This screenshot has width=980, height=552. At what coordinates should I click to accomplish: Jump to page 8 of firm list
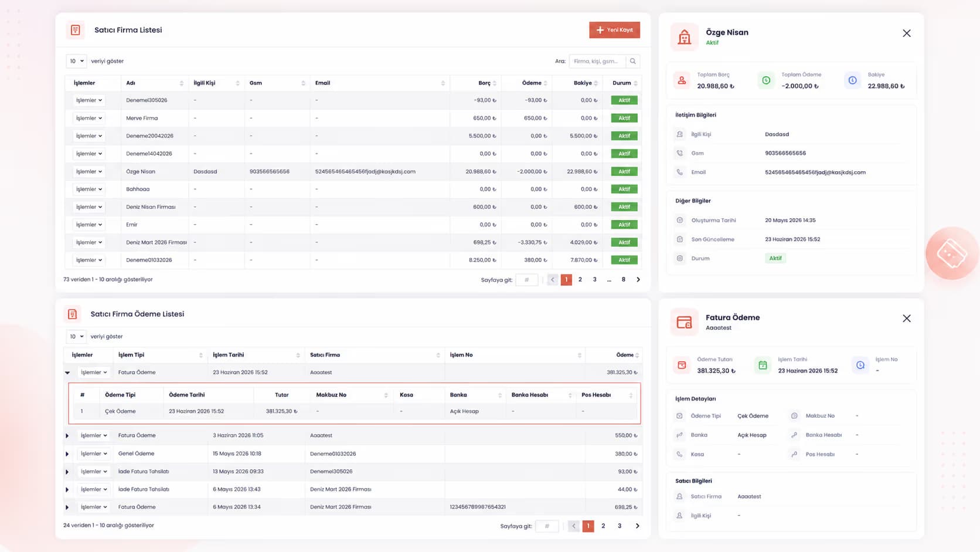click(x=623, y=280)
